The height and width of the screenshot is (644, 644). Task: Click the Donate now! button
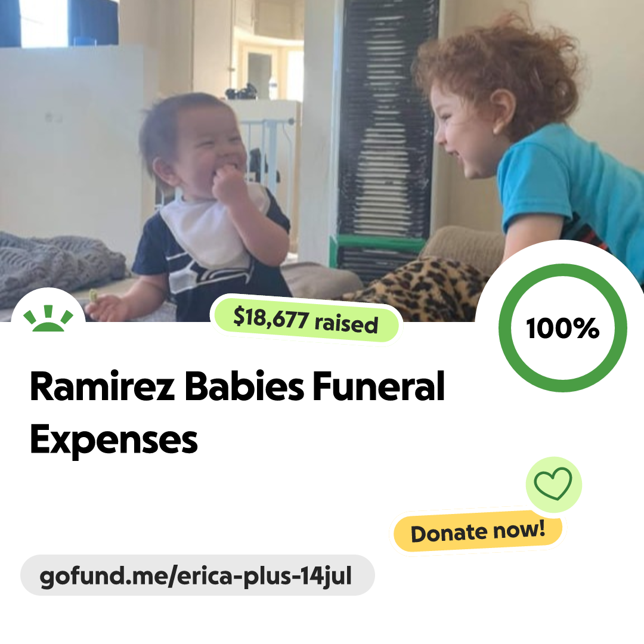click(478, 531)
